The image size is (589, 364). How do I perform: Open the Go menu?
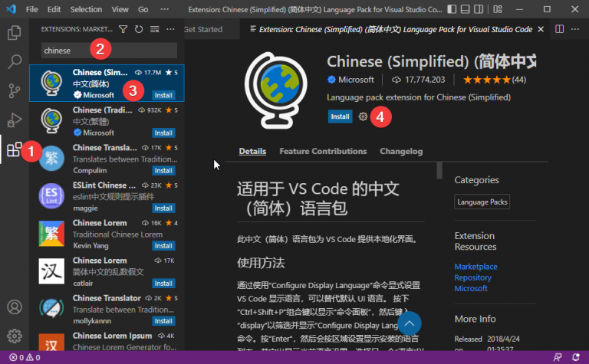143,9
